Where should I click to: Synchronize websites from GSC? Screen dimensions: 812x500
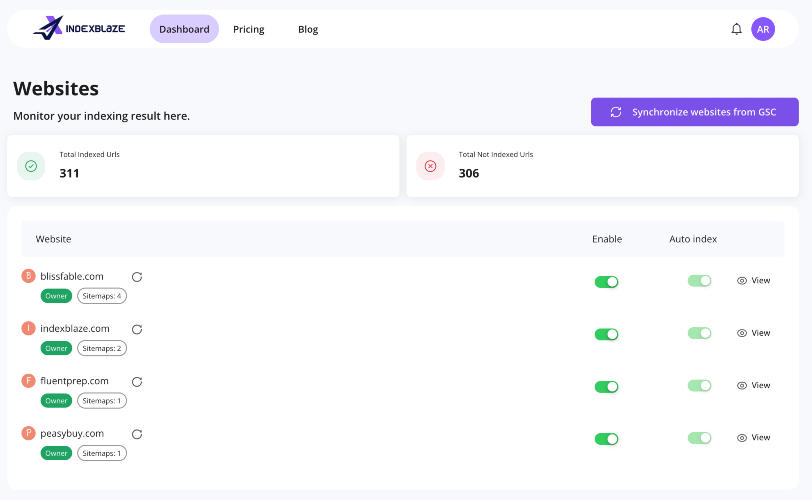pos(694,112)
